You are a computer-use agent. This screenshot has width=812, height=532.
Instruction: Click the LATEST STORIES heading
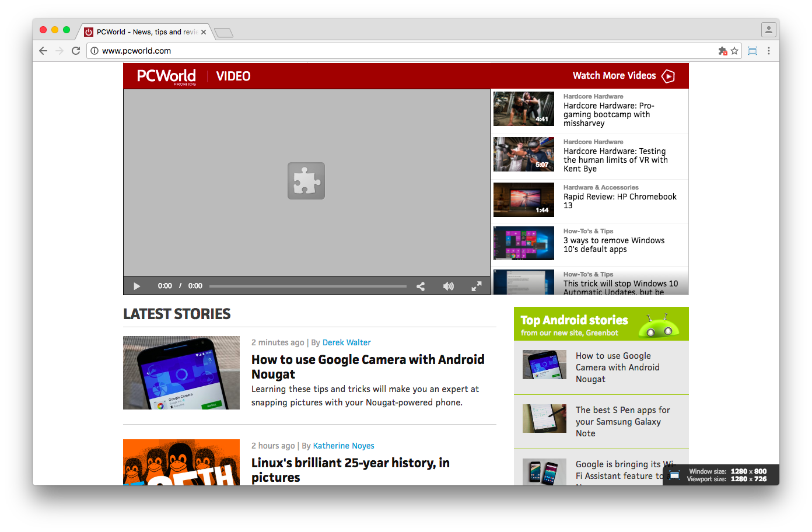pos(177,314)
